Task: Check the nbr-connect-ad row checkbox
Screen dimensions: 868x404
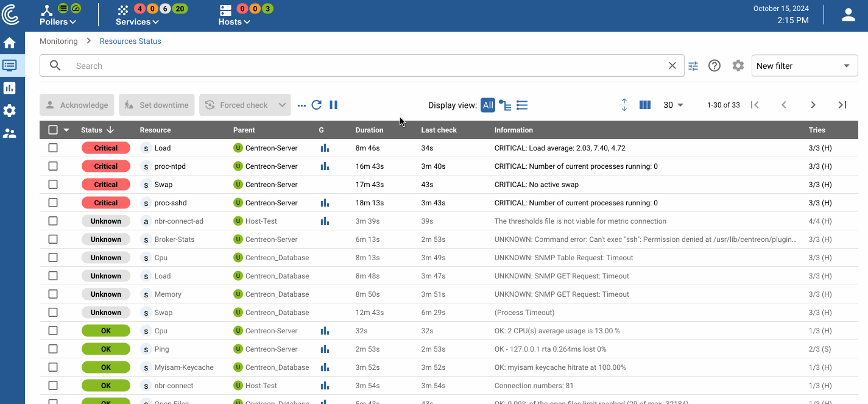Action: coord(53,221)
